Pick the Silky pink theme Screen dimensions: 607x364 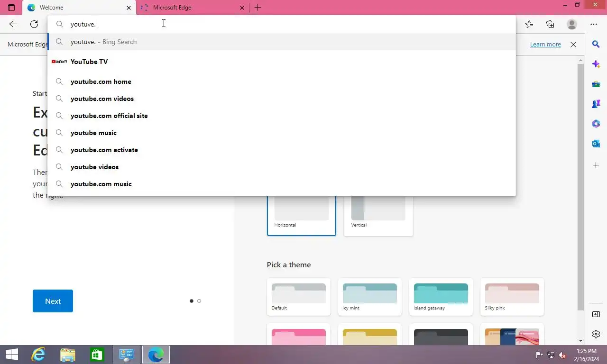coord(512,297)
